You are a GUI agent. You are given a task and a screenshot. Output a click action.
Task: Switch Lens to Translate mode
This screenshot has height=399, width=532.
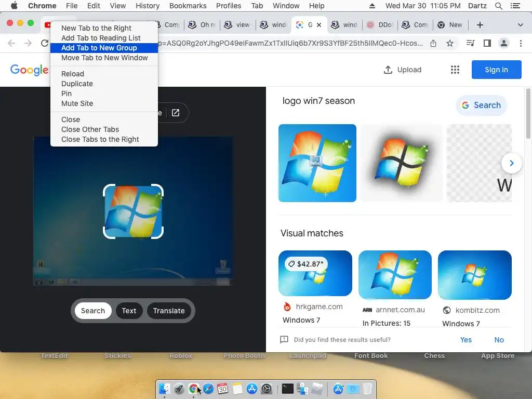pos(169,311)
